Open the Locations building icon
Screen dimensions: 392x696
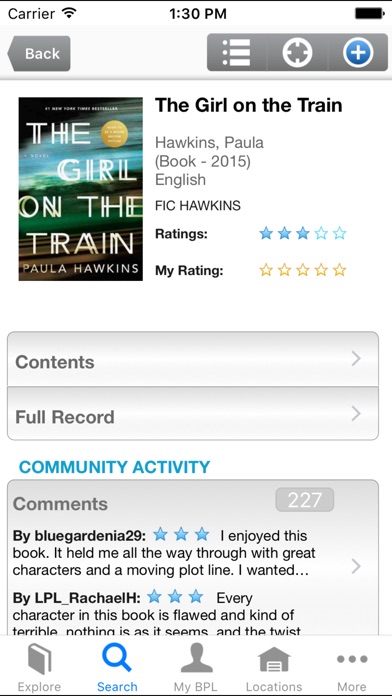point(274,660)
